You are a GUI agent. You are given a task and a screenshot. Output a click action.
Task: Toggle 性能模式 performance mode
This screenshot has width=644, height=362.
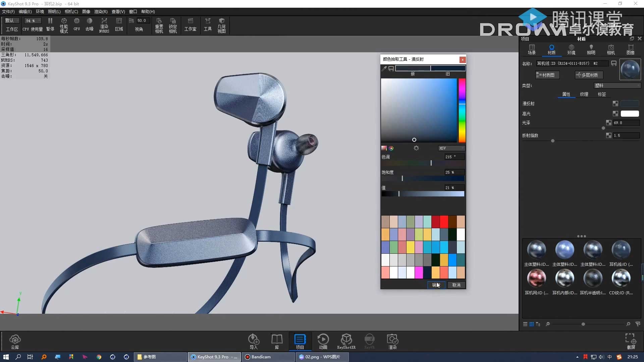(64, 25)
